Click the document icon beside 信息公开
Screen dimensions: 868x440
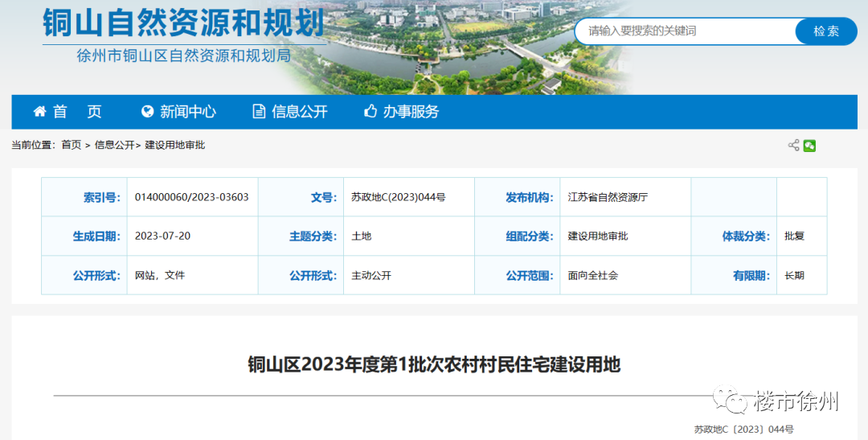coord(259,111)
